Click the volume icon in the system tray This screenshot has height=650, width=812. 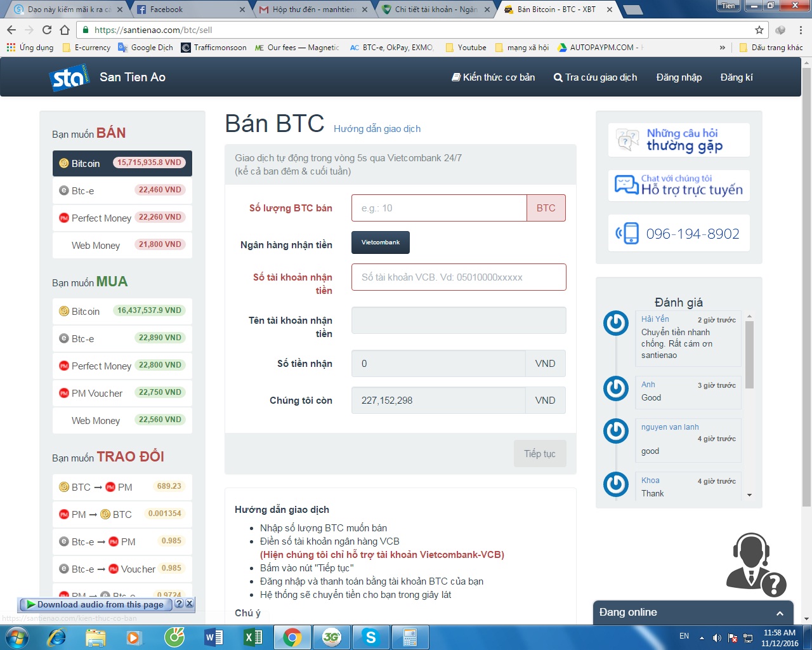pyautogui.click(x=717, y=637)
